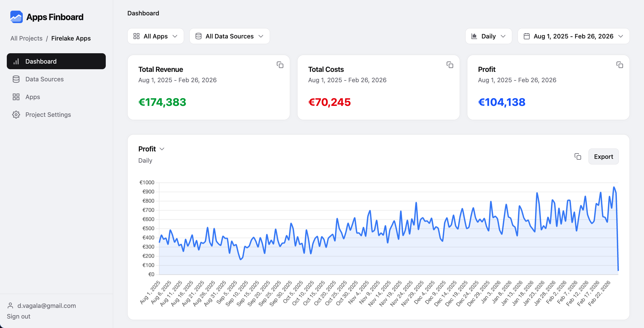Go to the Dashboard menu item
The height and width of the screenshot is (328, 644).
pos(56,61)
